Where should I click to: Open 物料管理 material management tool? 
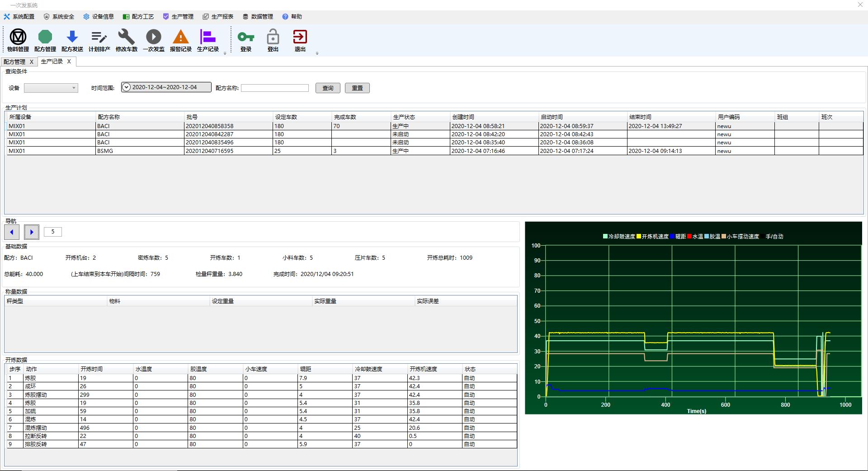[18, 40]
